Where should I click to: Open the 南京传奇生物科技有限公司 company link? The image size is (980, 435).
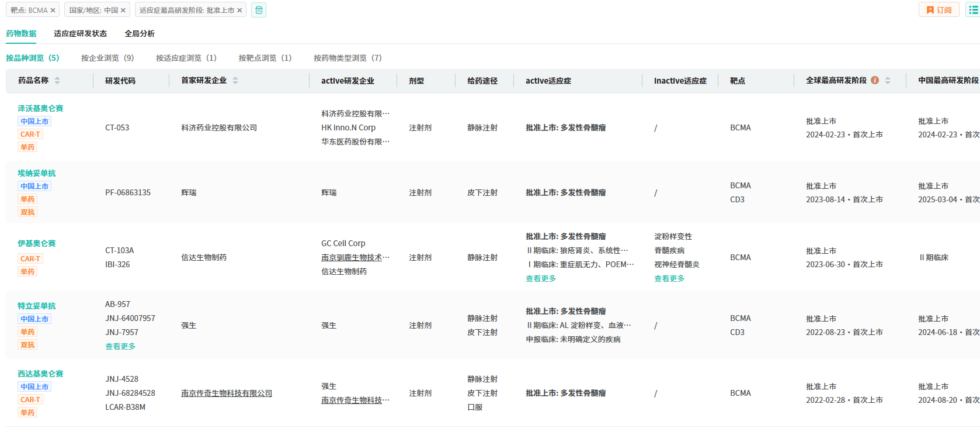point(227,393)
